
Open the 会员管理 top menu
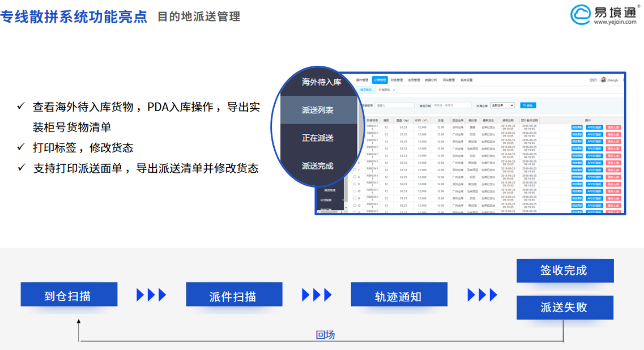click(414, 80)
